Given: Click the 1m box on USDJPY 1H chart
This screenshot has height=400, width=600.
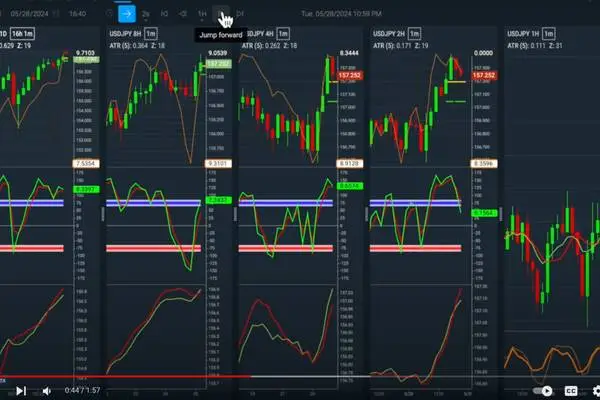Looking at the screenshot, I should [x=549, y=34].
